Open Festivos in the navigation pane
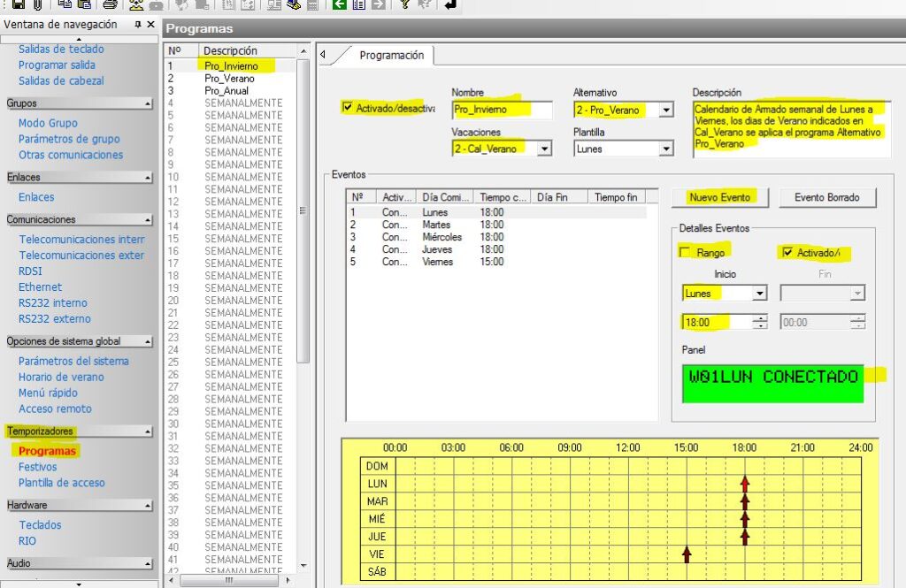The width and height of the screenshot is (906, 588). coord(37,467)
